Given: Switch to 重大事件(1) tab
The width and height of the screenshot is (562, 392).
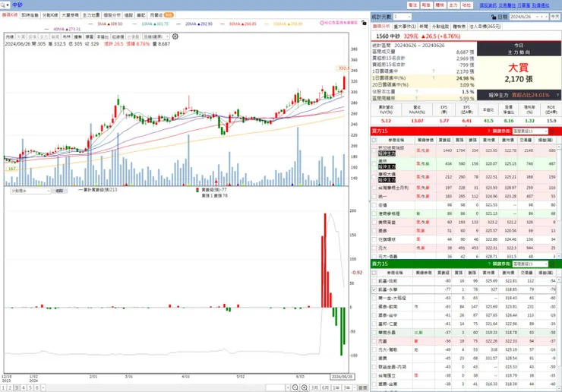Looking at the screenshot, I should pyautogui.click(x=405, y=27).
